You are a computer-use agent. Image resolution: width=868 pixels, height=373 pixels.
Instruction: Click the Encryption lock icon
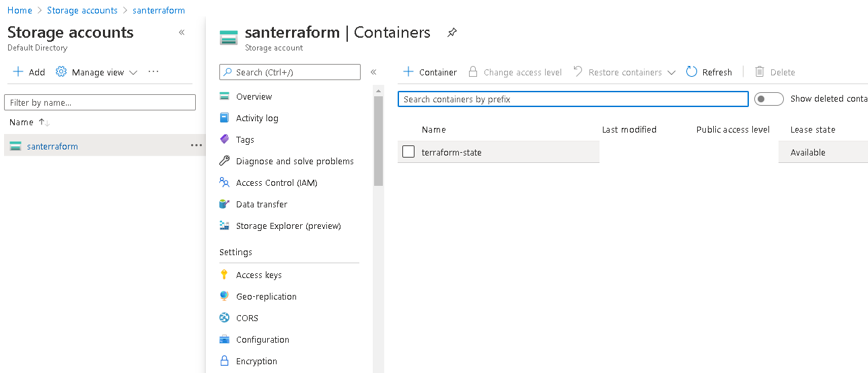(x=225, y=361)
